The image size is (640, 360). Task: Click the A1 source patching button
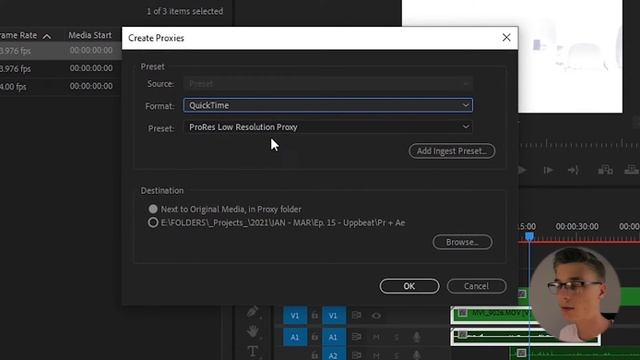click(295, 337)
